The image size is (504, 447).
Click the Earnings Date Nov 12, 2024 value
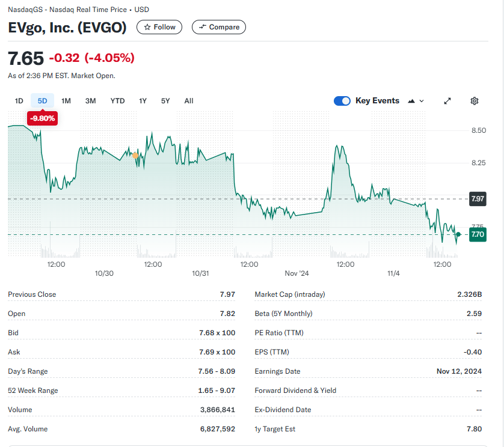pyautogui.click(x=459, y=371)
